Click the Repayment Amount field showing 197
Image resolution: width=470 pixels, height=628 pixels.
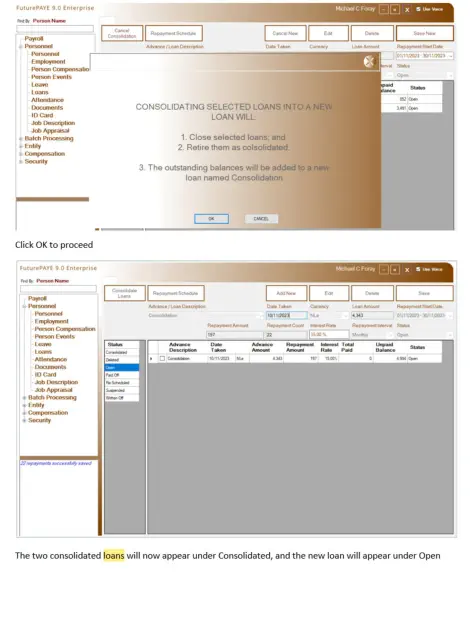pyautogui.click(x=235, y=335)
